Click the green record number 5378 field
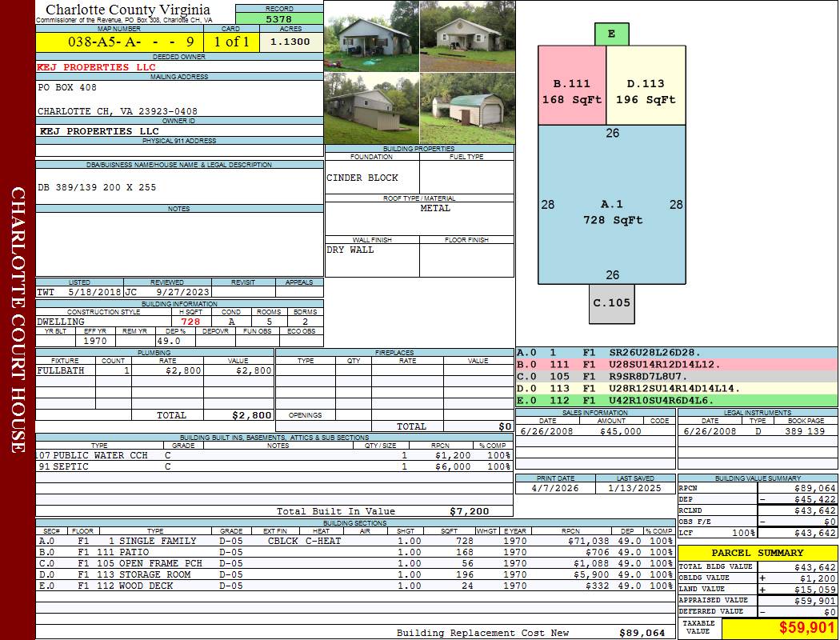840x640 pixels. point(278,18)
